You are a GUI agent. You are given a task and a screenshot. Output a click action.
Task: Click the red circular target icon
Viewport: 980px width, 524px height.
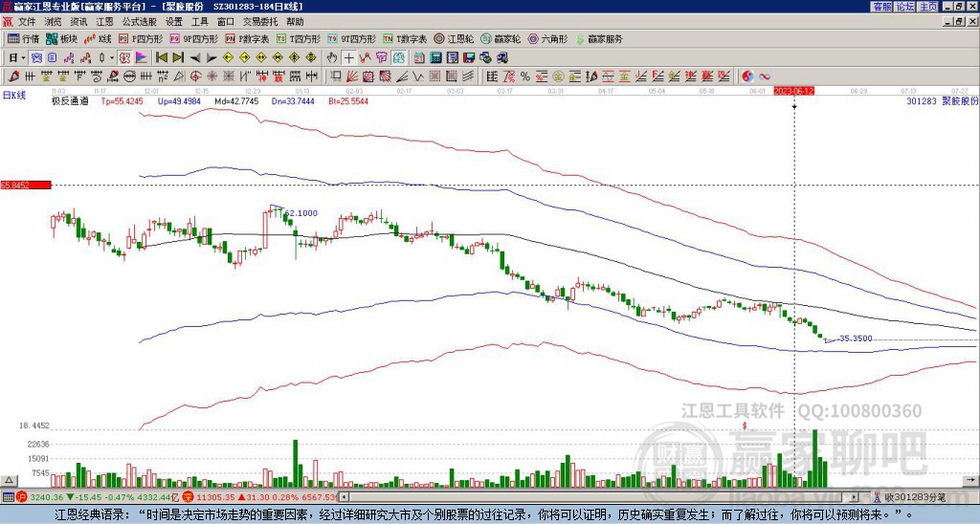tap(195, 76)
